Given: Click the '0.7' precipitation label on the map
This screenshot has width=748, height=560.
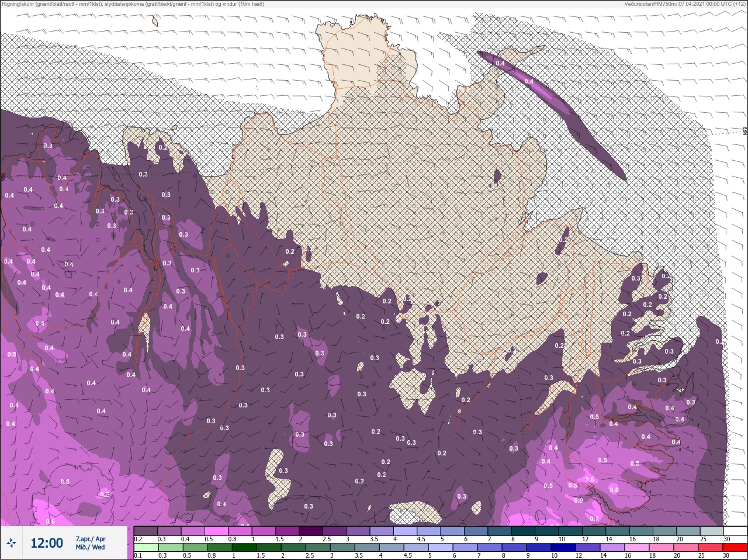Looking at the screenshot, I should pos(594,518).
